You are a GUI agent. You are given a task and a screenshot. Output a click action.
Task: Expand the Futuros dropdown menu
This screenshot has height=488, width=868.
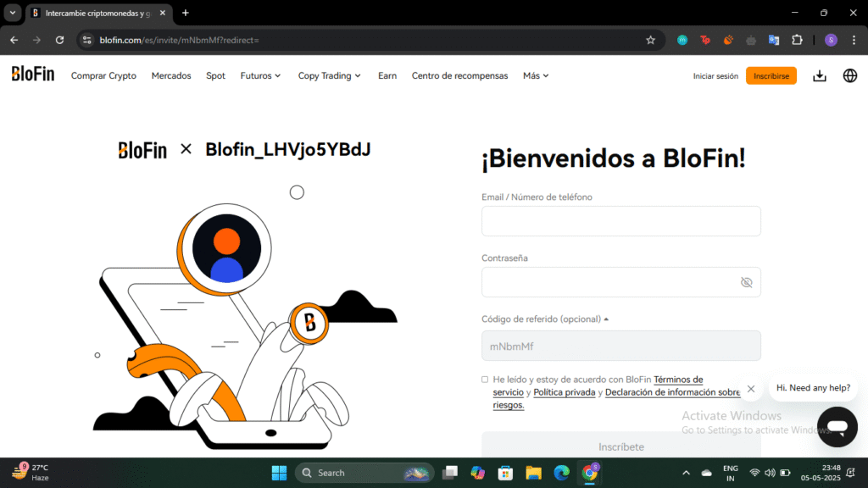[260, 75]
